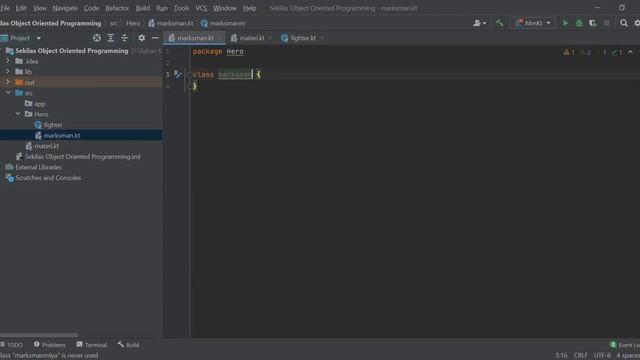Open the Run menu
Image resolution: width=640 pixels, height=360 pixels.
(x=162, y=8)
